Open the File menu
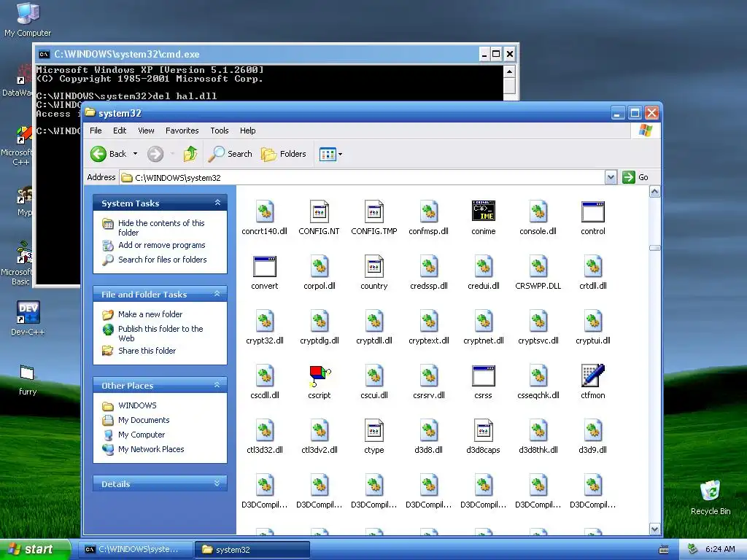Image resolution: width=747 pixels, height=560 pixels. (96, 131)
